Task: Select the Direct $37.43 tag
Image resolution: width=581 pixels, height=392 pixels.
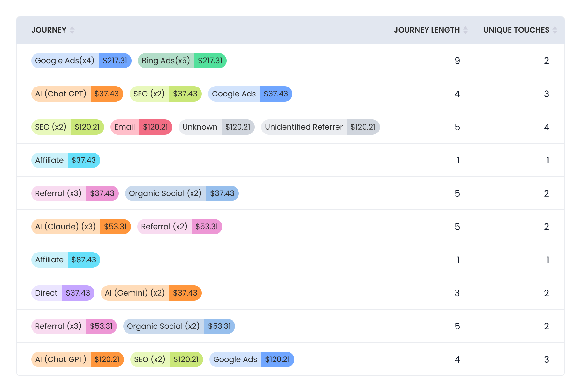Action: point(63,293)
